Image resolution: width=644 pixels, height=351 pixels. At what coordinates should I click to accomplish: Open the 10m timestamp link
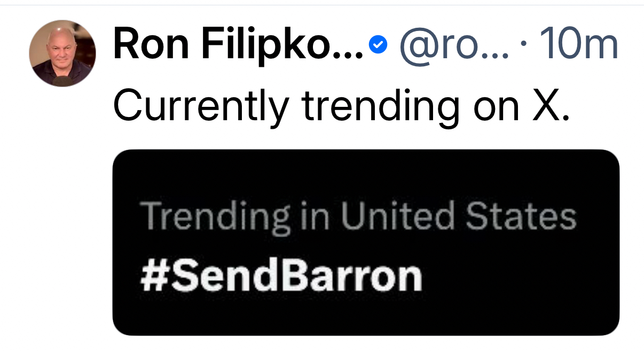[578, 45]
